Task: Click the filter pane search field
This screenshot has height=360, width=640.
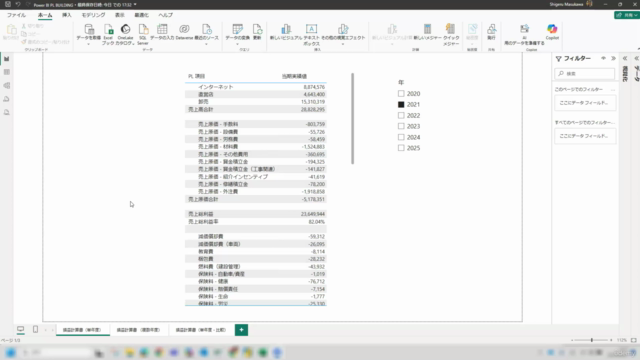Action: (x=584, y=73)
